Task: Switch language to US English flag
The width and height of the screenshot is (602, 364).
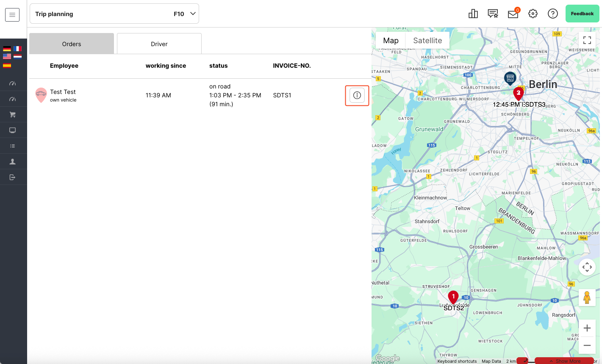Action: tap(7, 56)
